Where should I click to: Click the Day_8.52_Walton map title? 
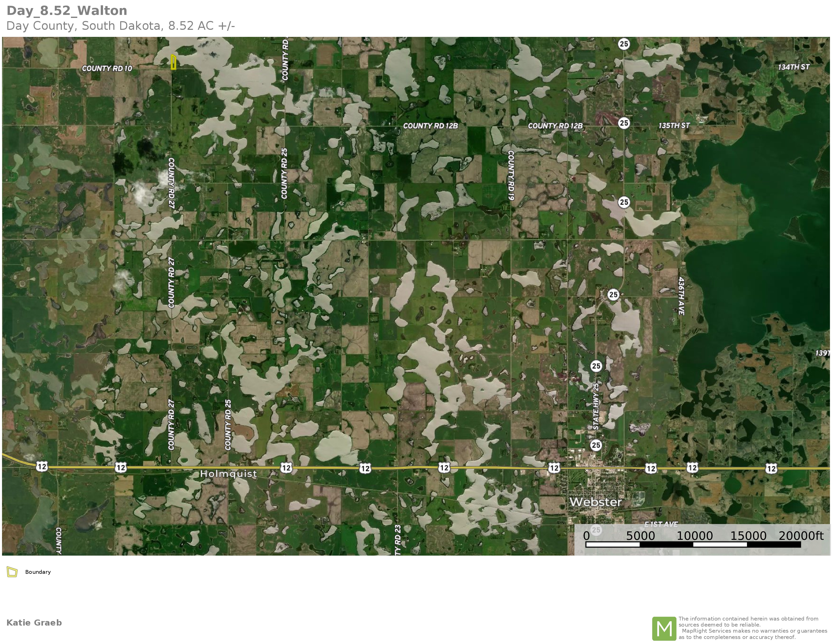click(x=67, y=11)
